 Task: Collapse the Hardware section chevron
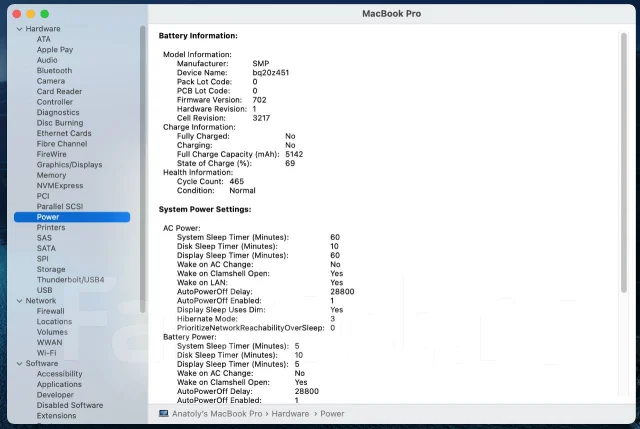tap(19, 29)
